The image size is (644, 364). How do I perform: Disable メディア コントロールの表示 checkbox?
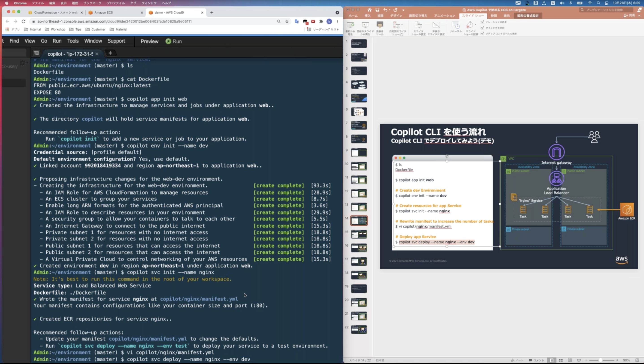(x=482, y=33)
